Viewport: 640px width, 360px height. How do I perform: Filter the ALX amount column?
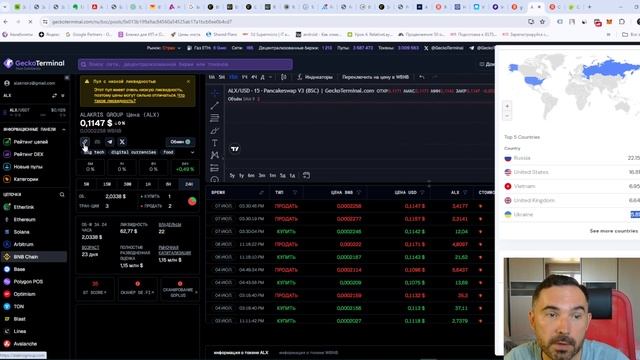pos(465,192)
